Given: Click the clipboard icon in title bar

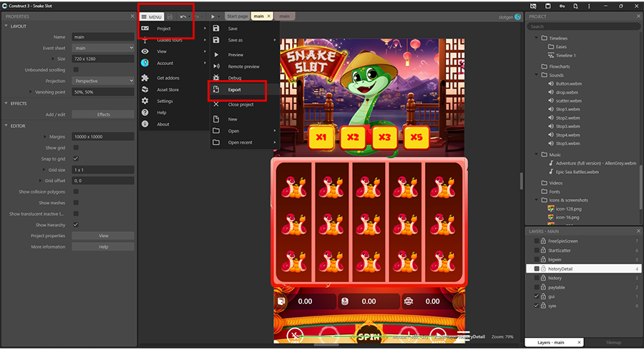Looking at the screenshot, I should coord(547,6).
